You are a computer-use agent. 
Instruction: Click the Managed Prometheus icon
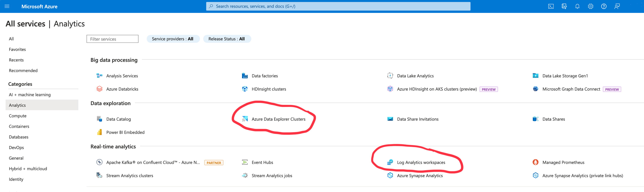point(536,162)
